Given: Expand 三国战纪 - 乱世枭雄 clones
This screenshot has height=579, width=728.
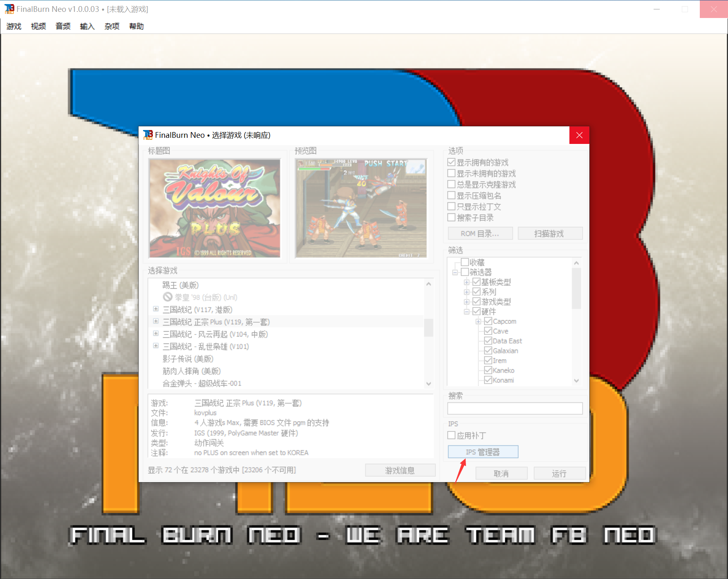Looking at the screenshot, I should click(156, 346).
